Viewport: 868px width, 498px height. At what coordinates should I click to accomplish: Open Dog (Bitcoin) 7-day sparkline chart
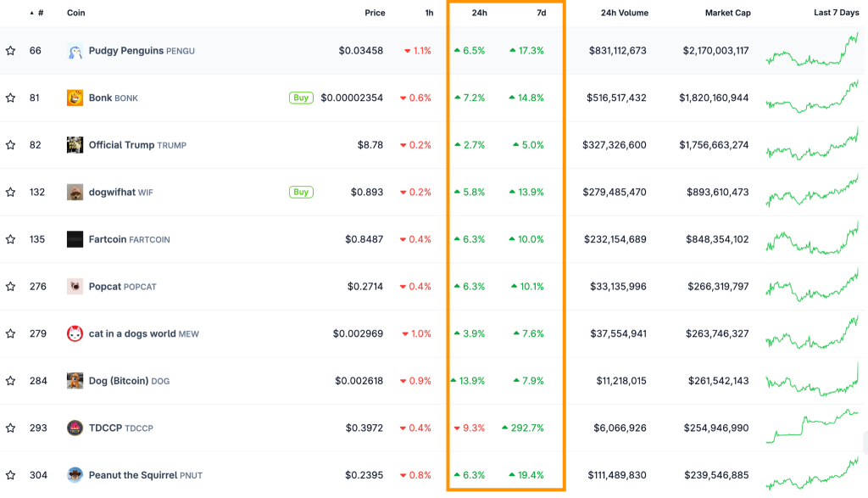point(812,379)
